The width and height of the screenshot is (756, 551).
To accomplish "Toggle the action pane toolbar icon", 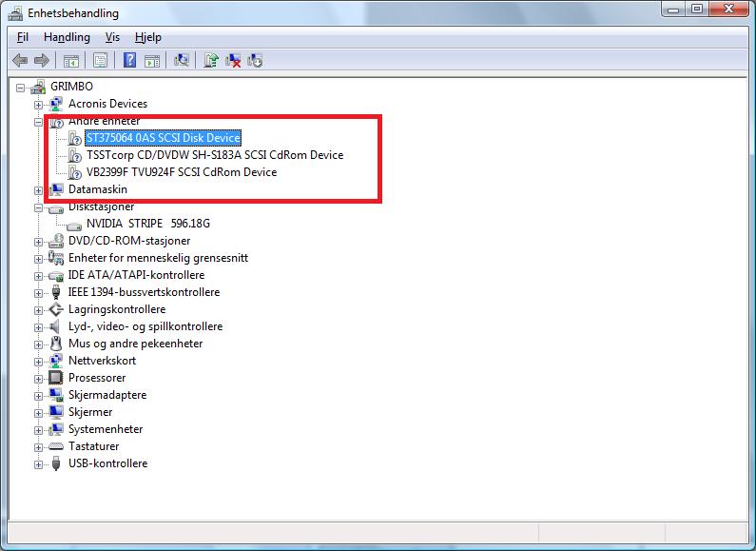I will click(x=152, y=60).
